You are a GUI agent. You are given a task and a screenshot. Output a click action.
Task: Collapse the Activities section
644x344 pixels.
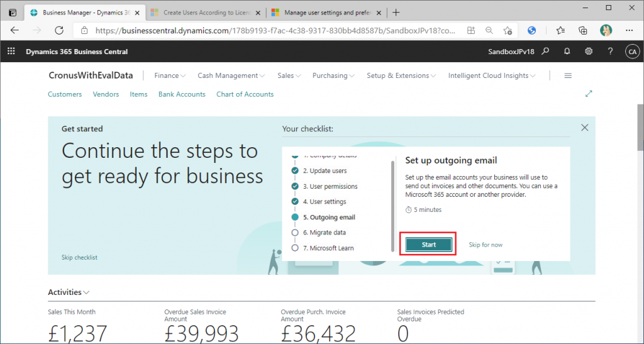coord(69,292)
